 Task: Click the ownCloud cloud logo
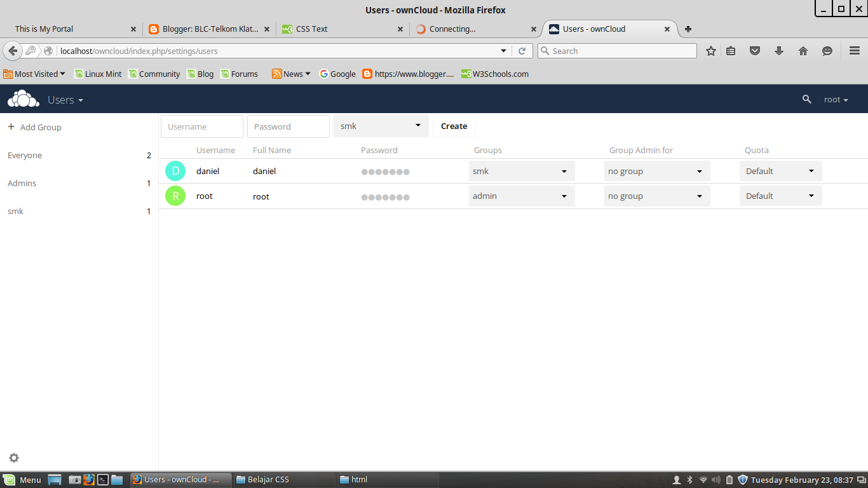(23, 99)
